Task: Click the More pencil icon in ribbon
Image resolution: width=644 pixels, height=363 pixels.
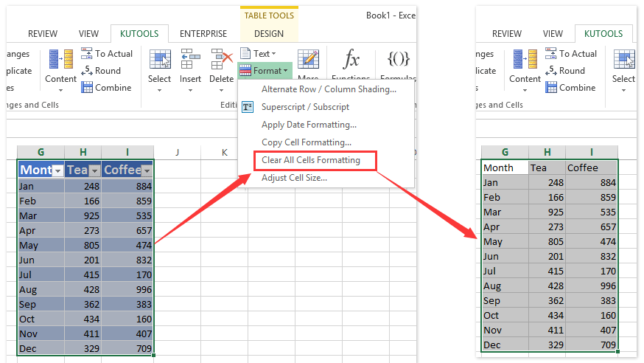Action: pos(308,60)
